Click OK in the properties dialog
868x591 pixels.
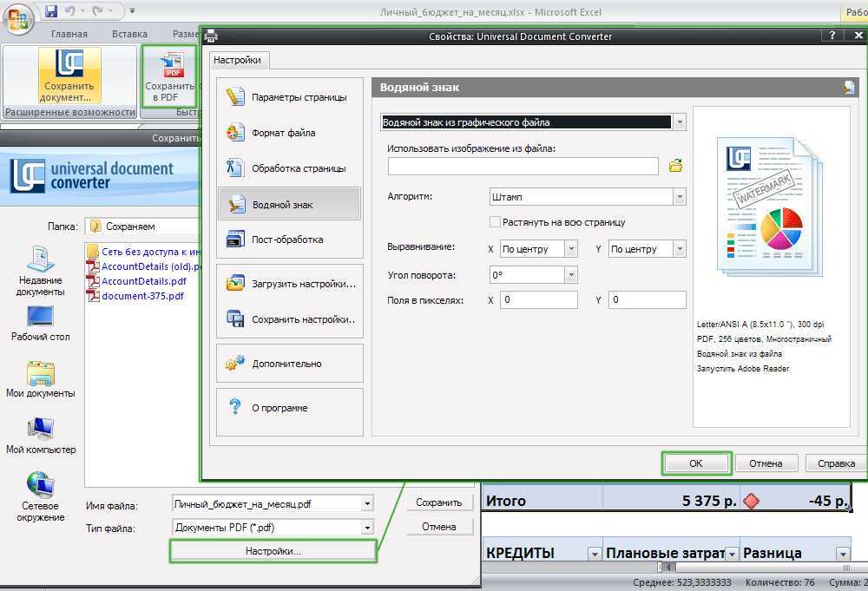pyautogui.click(x=696, y=463)
